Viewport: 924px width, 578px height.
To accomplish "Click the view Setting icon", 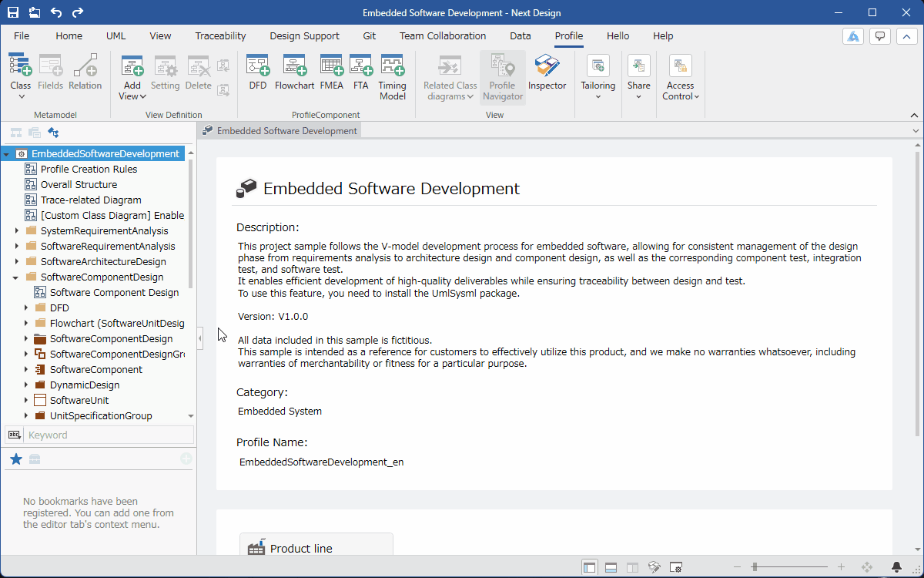I will (165, 73).
